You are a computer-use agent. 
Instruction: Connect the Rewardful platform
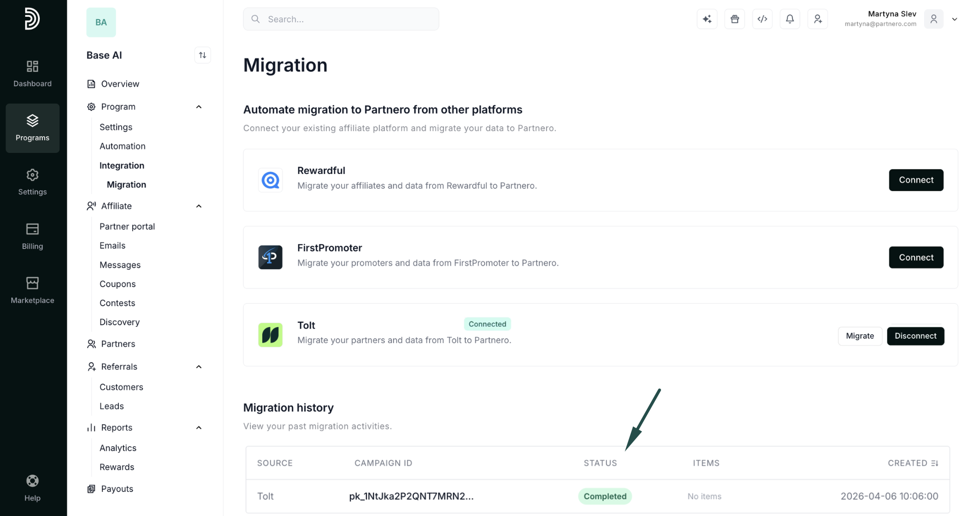(x=916, y=180)
